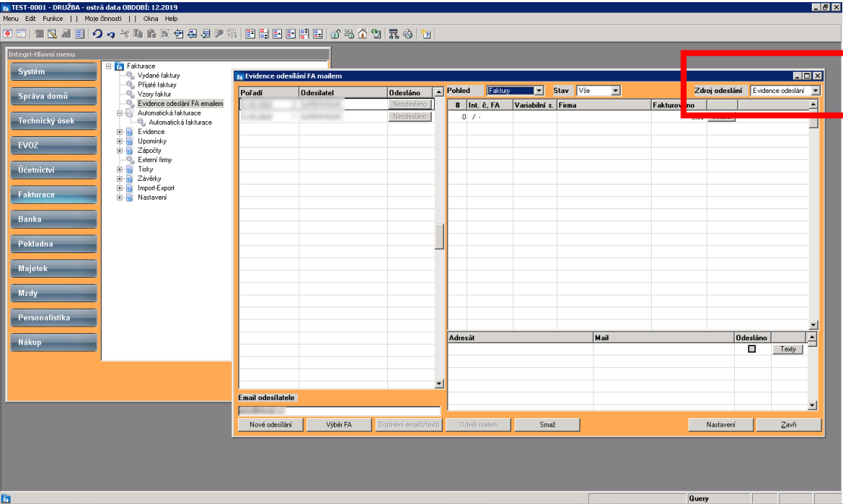Expand the Import-Export tree node
Screen dimensions: 843x504
click(120, 188)
